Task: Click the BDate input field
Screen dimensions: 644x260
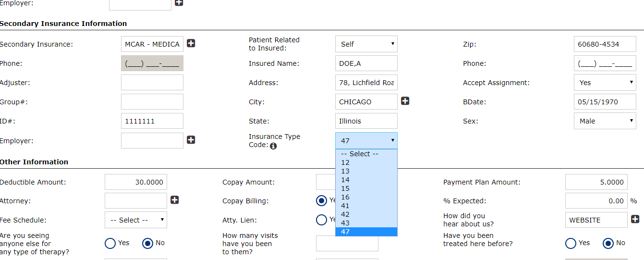Action: coord(605,102)
